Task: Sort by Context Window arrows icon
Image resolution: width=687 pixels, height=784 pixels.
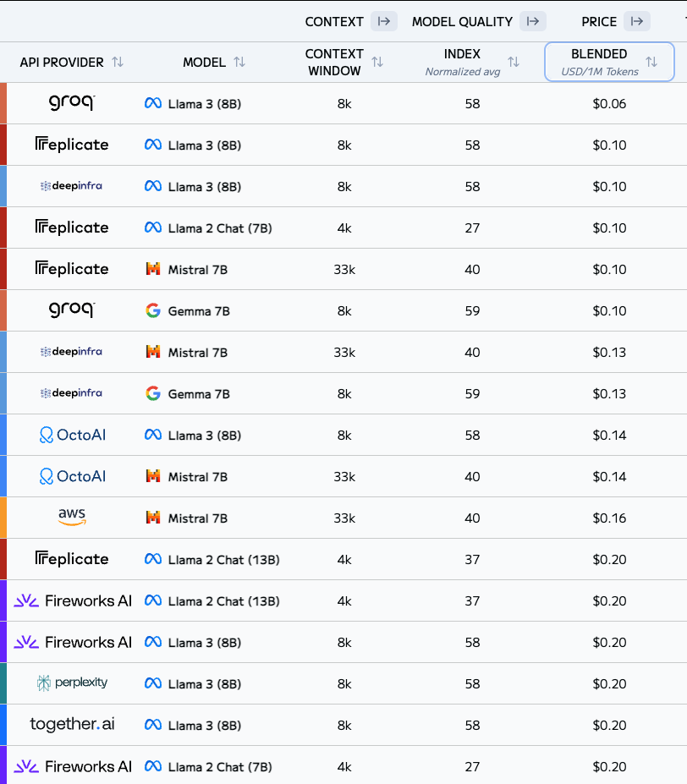Action: (377, 63)
